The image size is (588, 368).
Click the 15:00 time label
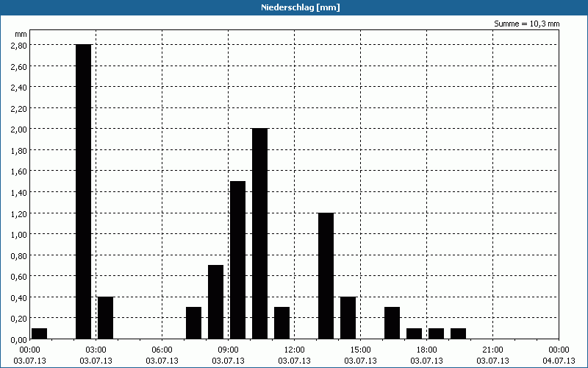[x=360, y=350]
